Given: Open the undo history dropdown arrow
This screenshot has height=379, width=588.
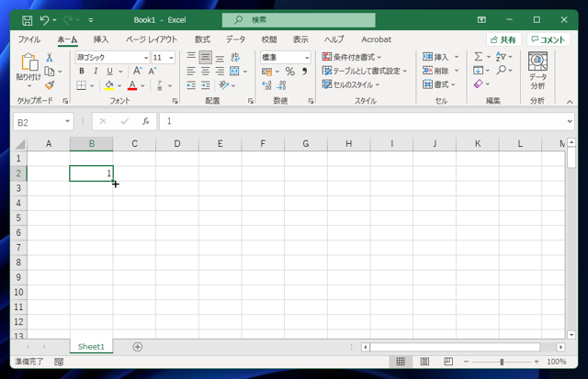Looking at the screenshot, I should (55, 20).
